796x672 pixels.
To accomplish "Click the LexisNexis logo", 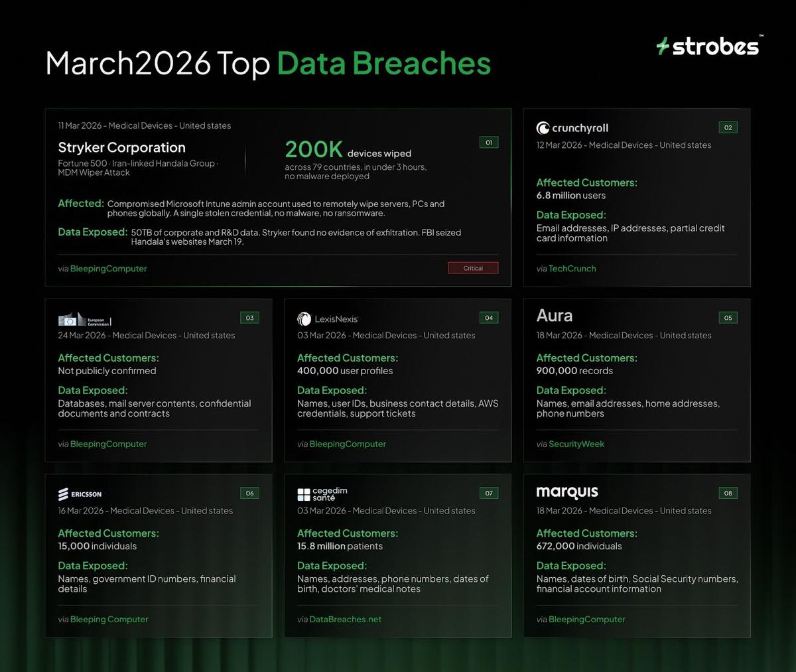I will (x=328, y=319).
